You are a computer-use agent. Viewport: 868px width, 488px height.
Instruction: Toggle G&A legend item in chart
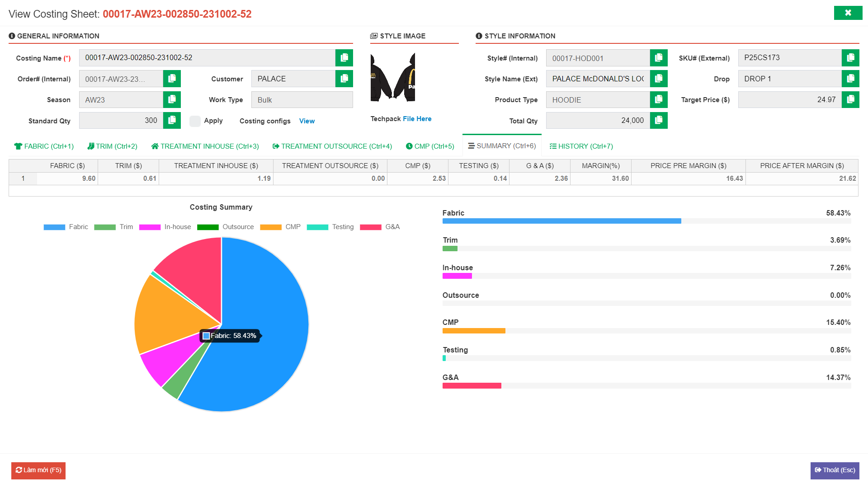point(380,227)
